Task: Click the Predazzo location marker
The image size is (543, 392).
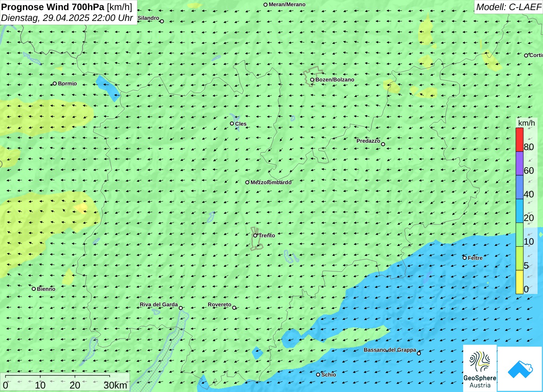Action: pos(383,144)
